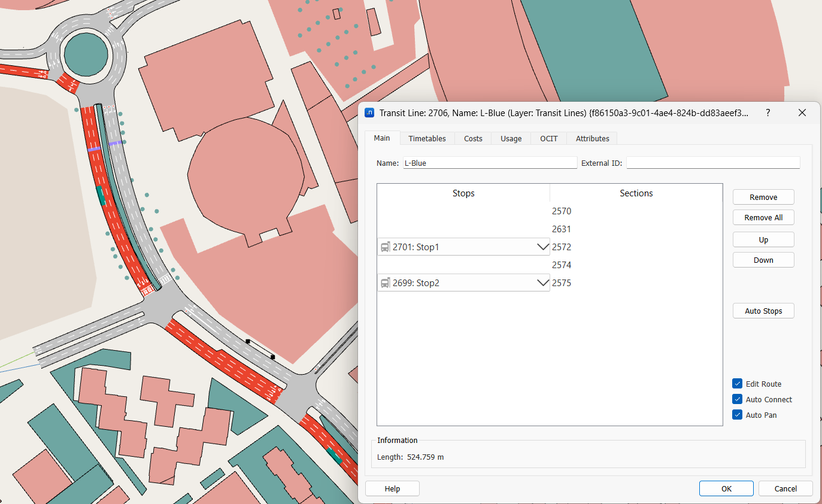Click the bus icon beside Stop1
Viewport: 822px width, 504px height.
coord(386,247)
